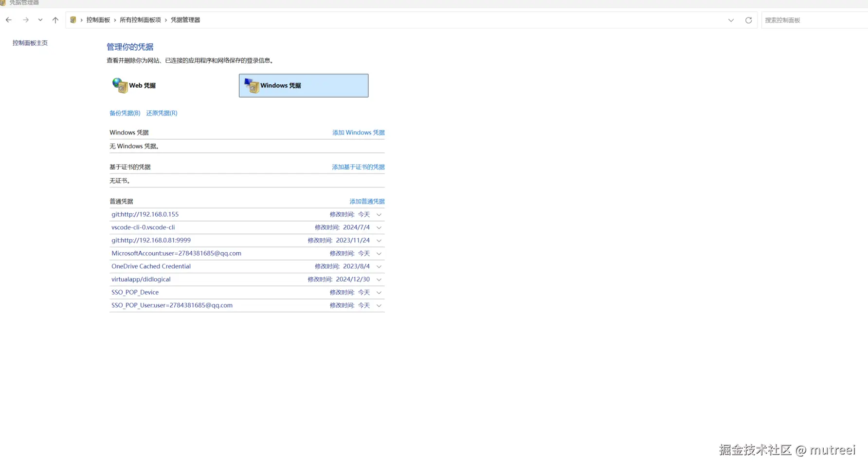Expand chevron for git:http://192.168.0.81:9999 row
Image resolution: width=868 pixels, height=469 pixels.
pos(379,241)
